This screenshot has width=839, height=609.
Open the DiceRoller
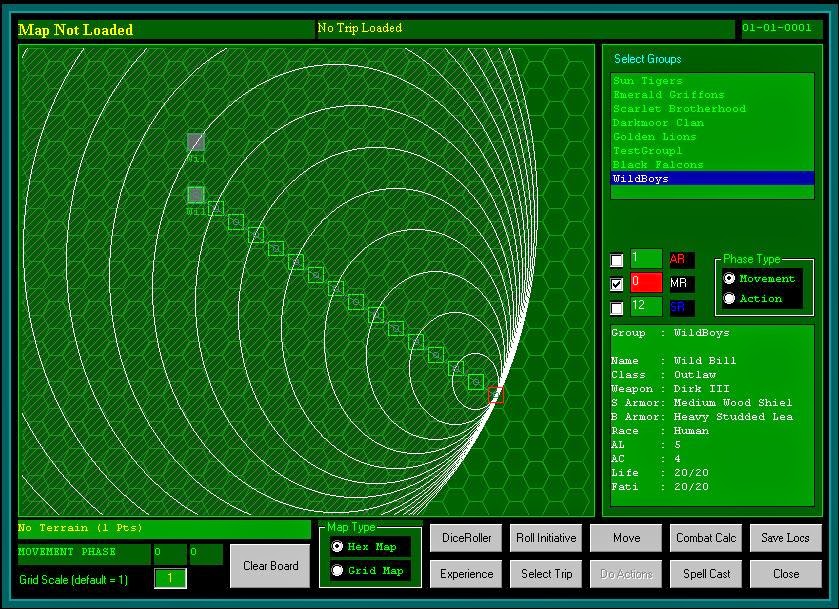[x=466, y=538]
